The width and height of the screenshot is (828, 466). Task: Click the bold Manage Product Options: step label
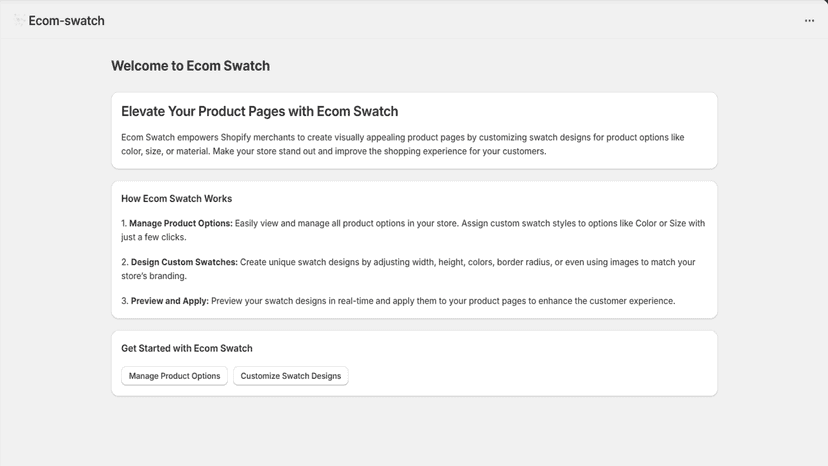point(181,223)
